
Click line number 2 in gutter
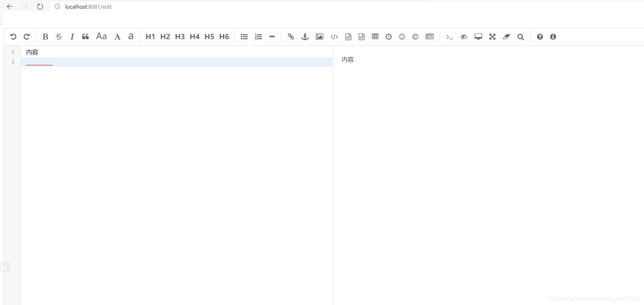pyautogui.click(x=13, y=62)
